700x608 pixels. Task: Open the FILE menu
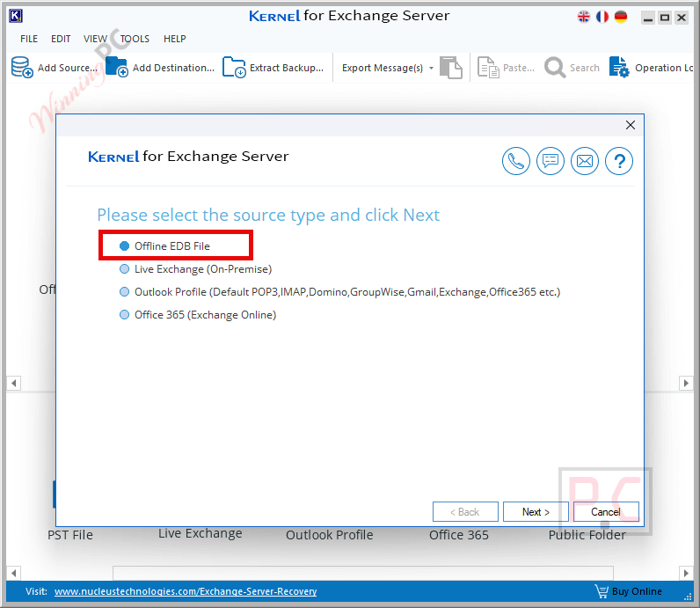(29, 39)
